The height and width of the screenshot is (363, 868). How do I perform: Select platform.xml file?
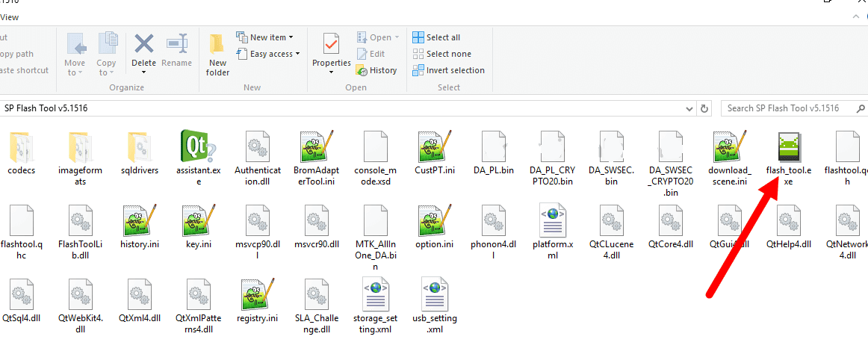[x=553, y=232]
